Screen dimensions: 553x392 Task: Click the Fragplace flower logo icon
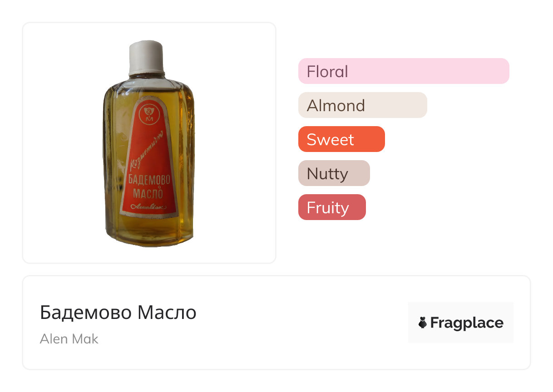[x=423, y=323]
